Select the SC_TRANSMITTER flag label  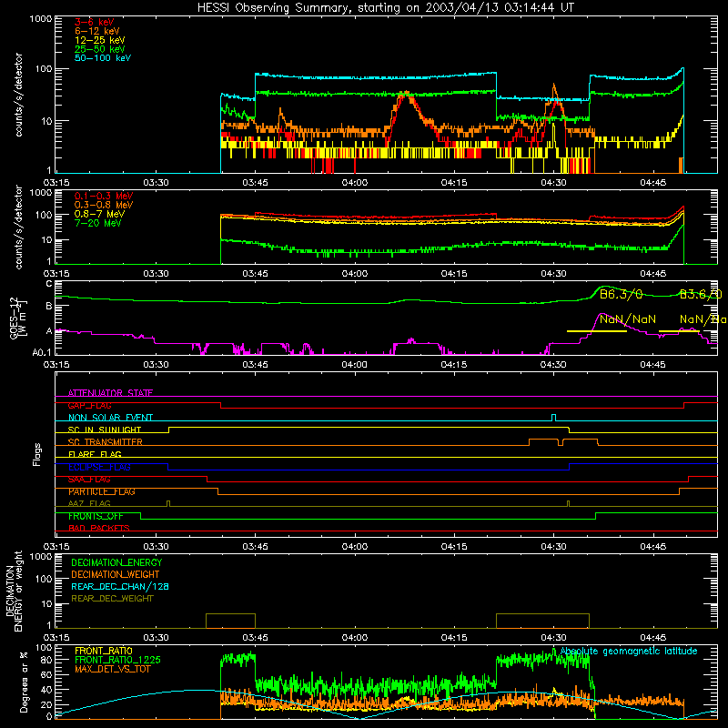pos(106,442)
